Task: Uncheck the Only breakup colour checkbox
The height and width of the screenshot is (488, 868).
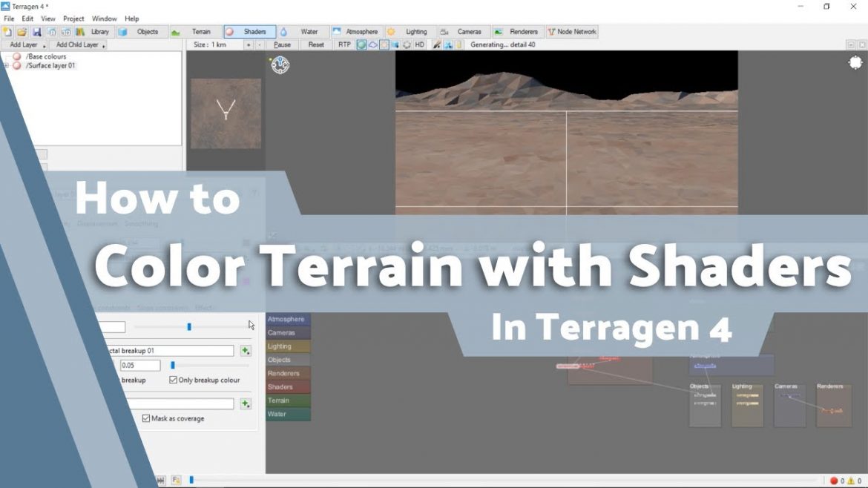Action: click(172, 380)
